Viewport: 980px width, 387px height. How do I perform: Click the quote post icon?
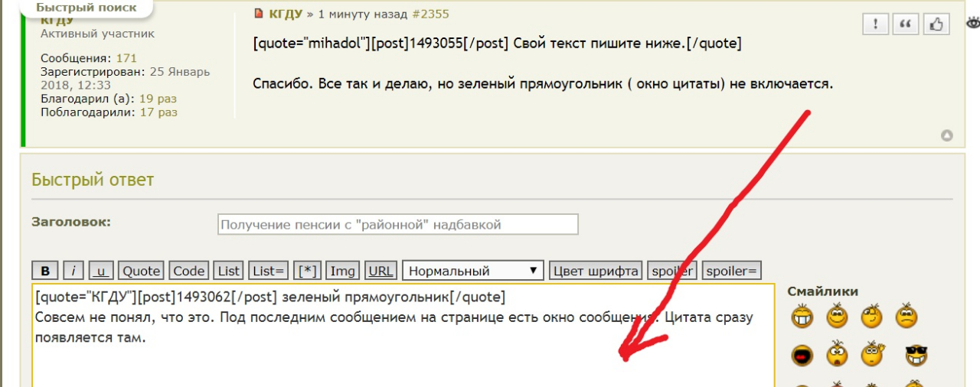click(x=906, y=24)
